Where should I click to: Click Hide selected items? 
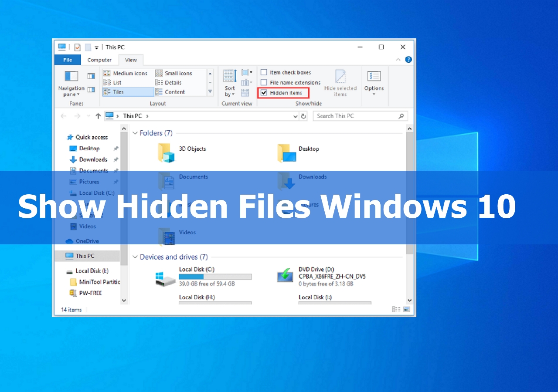(340, 83)
